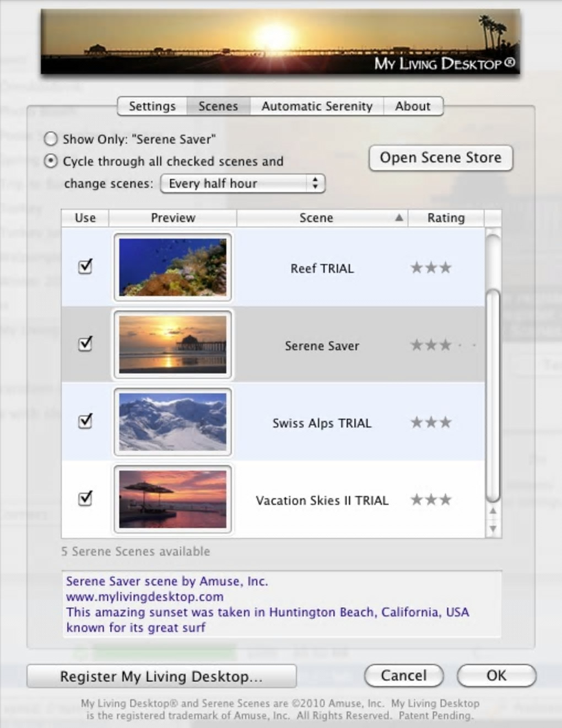The image size is (562, 728).
Task: Click the Serene Saver scene by Amuse text
Action: coord(167,581)
